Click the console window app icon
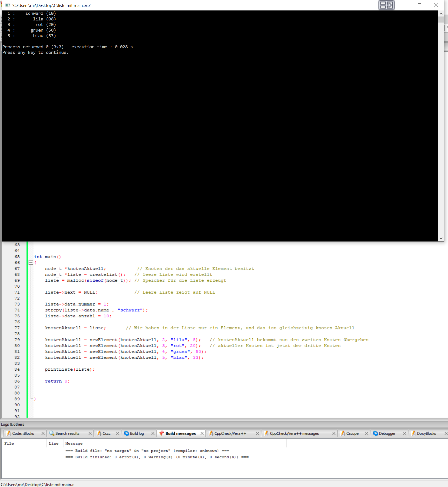This screenshot has height=487, width=448. click(7, 5)
